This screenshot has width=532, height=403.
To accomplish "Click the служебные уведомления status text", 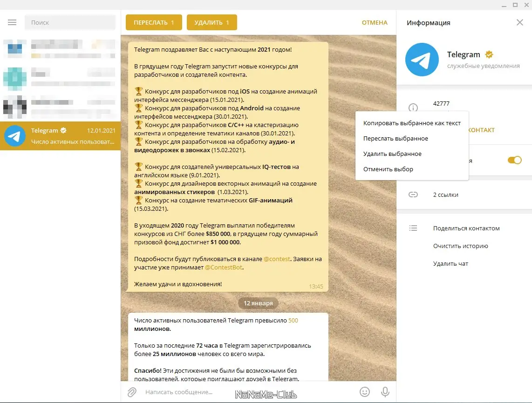I will (483, 66).
